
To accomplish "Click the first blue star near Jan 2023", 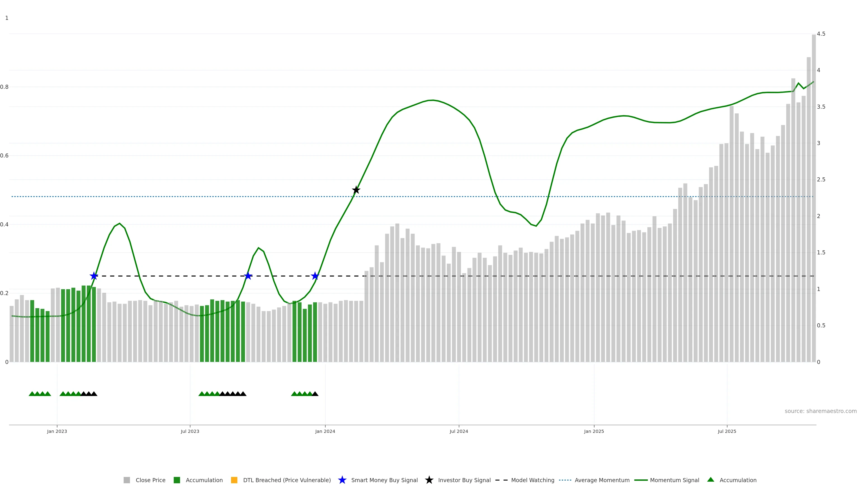I will pyautogui.click(x=94, y=276).
